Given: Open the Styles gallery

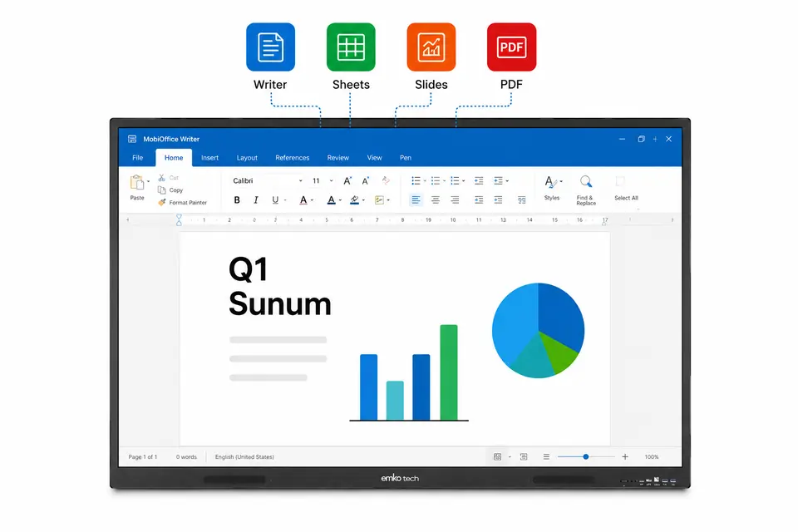Looking at the screenshot, I should point(552,187).
